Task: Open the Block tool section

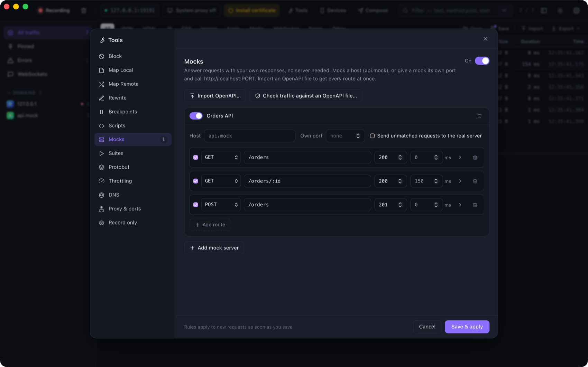Action: [x=133, y=56]
